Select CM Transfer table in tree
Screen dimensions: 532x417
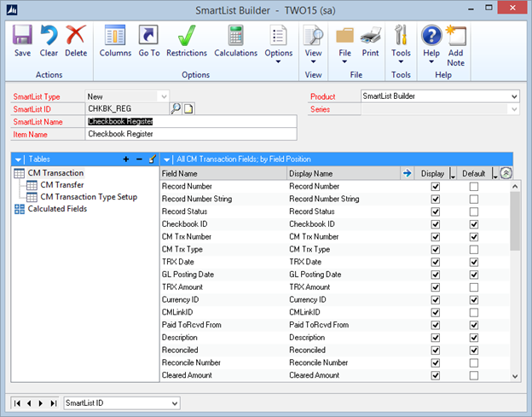61,185
